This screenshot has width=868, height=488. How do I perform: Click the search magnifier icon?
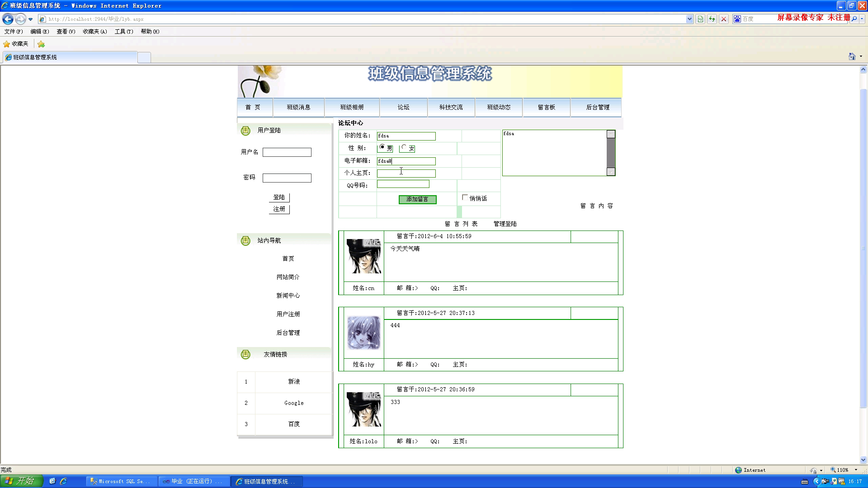click(x=854, y=19)
